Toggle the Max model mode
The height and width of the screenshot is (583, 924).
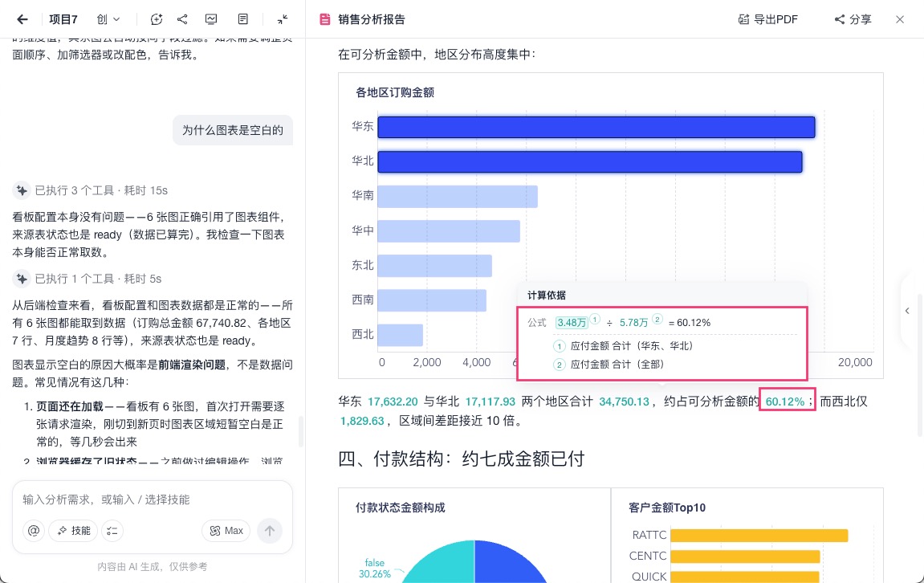(x=226, y=531)
